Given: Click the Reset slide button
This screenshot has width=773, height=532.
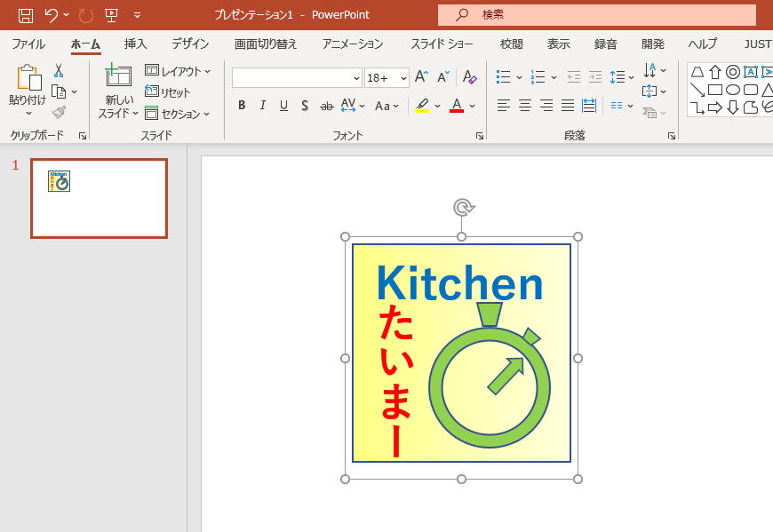Looking at the screenshot, I should [x=168, y=92].
